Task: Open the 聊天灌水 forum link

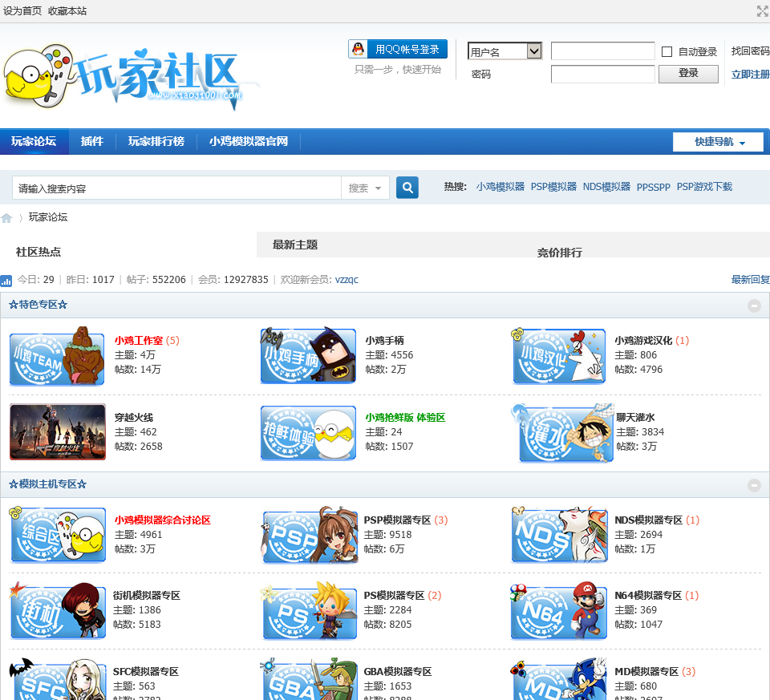Action: 635,418
